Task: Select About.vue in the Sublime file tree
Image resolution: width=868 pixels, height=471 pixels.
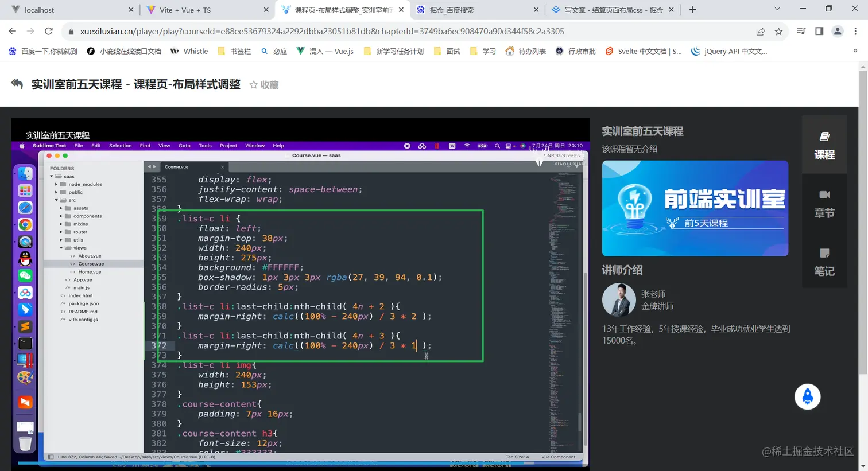Action: coord(90,256)
